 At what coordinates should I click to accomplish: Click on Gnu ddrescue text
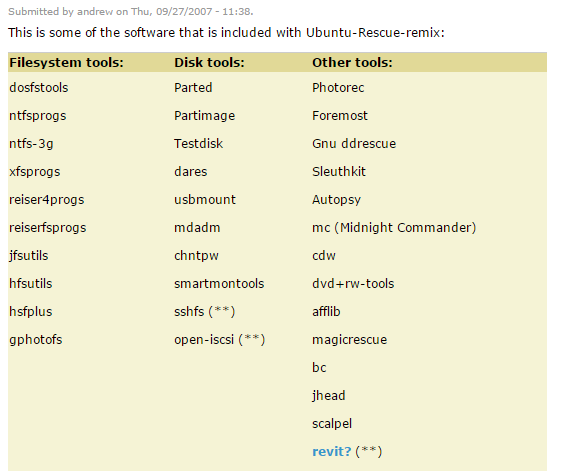[x=354, y=144]
